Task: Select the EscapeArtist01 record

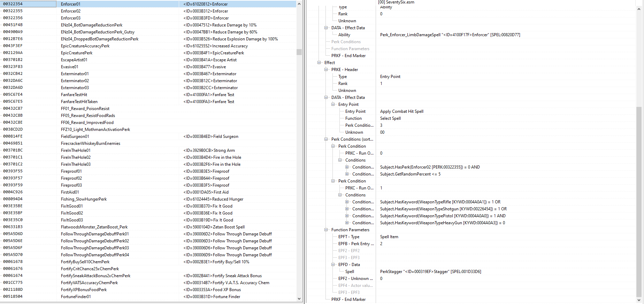Action: (x=148, y=60)
